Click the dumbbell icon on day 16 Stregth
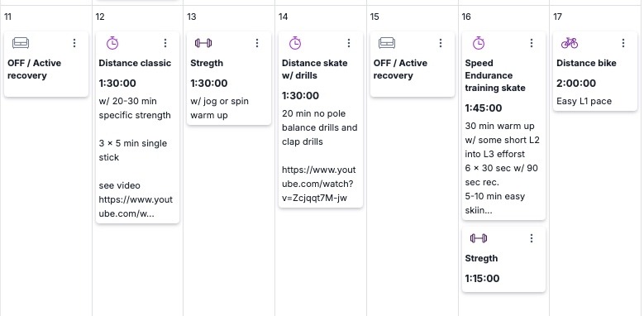Viewport: 644px width, 316px height. (x=479, y=238)
